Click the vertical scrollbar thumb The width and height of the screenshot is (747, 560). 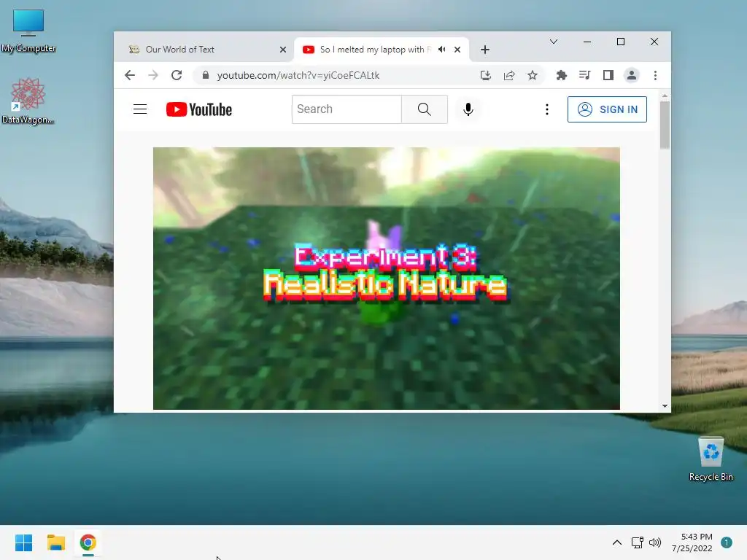665,125
